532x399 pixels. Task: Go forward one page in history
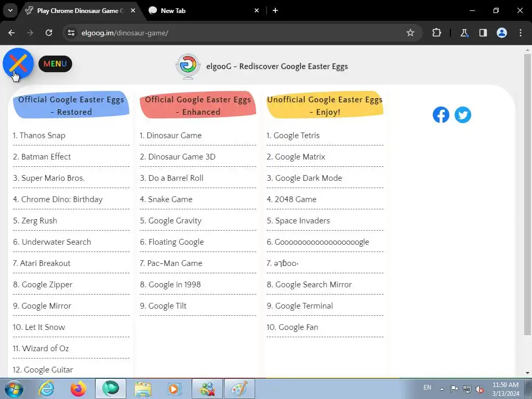click(30, 33)
